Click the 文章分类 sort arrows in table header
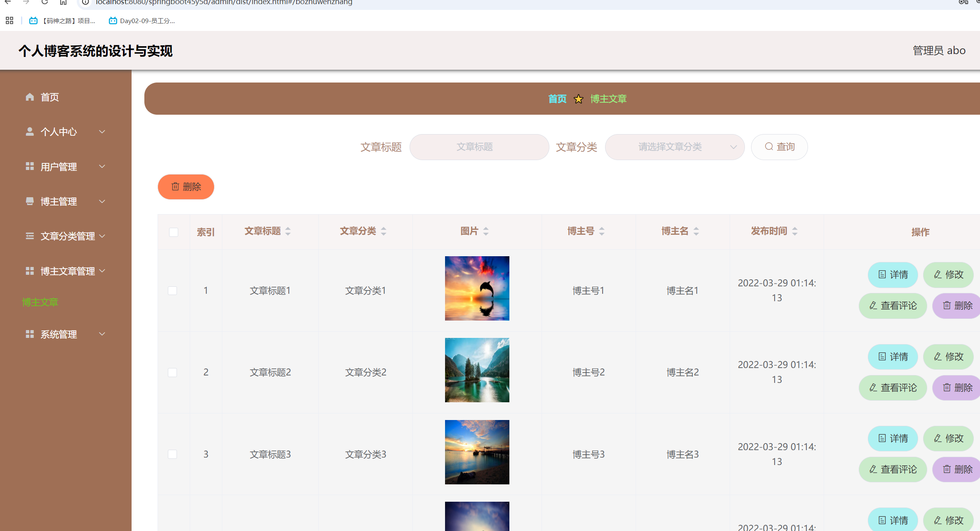Screen dimensions: 980x531 pos(384,231)
